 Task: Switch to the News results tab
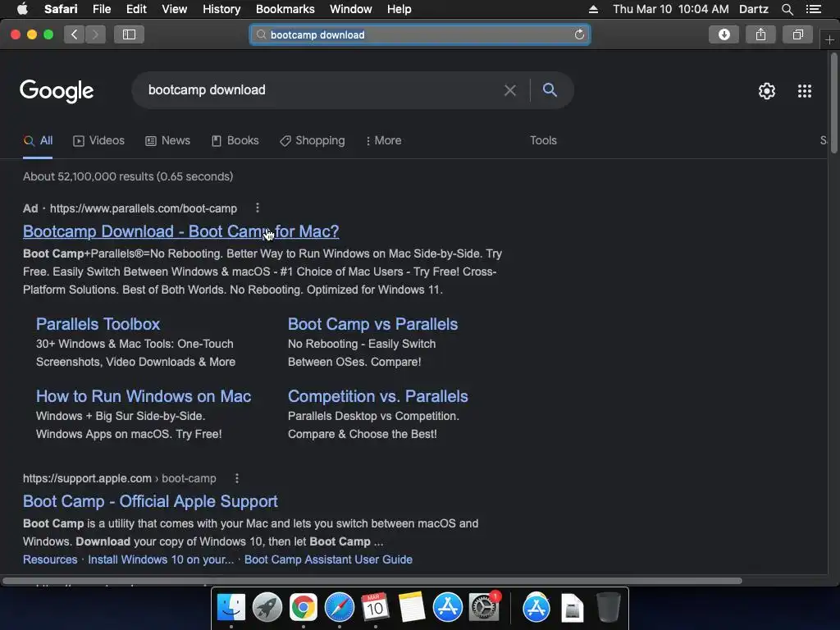(x=167, y=141)
